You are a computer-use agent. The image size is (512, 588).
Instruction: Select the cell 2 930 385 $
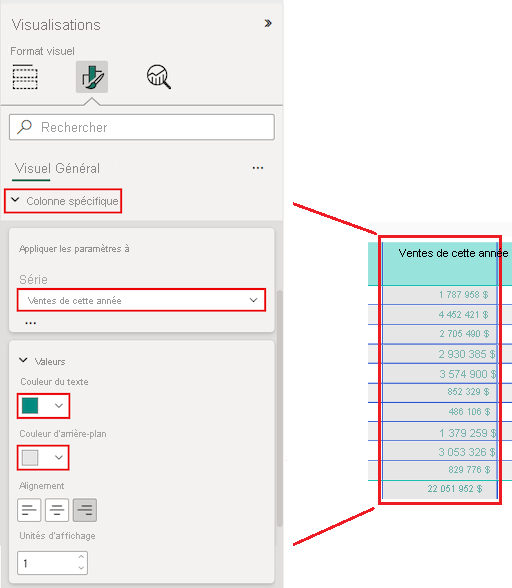[x=440, y=354]
